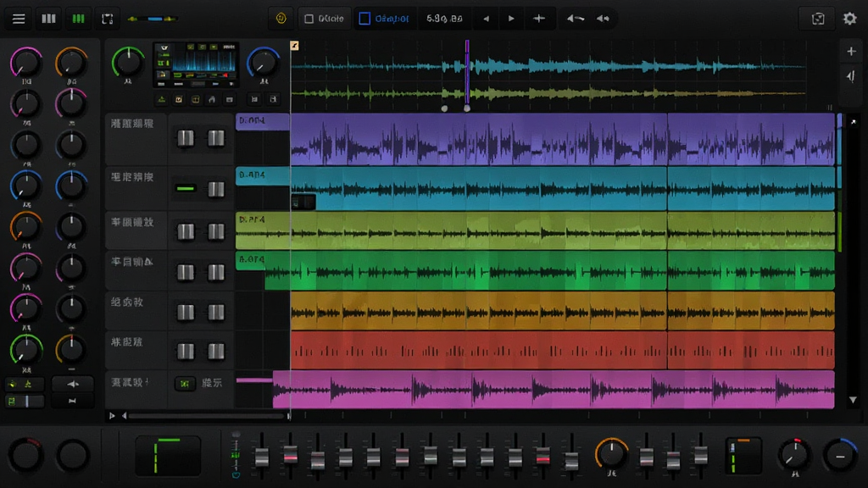Click the left-arrow-with-wave icon in the top bar

coord(576,19)
